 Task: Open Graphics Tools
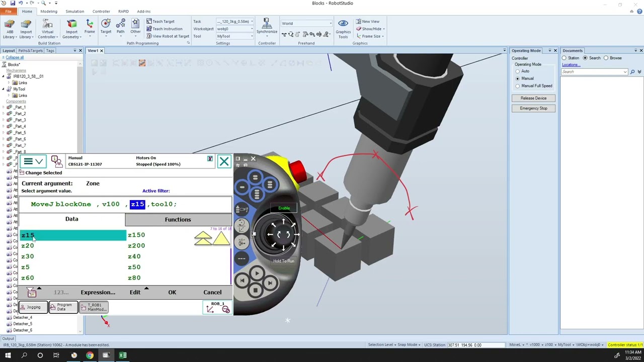pos(343,29)
